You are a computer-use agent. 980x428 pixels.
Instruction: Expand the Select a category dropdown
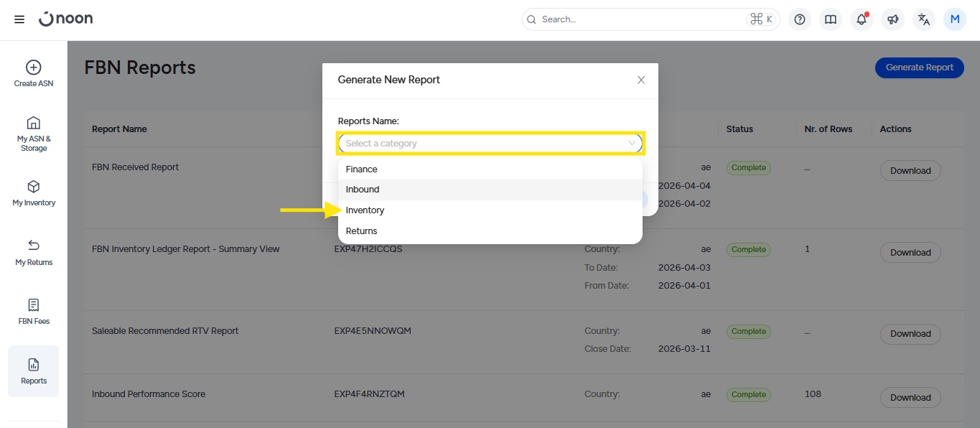[x=490, y=143]
